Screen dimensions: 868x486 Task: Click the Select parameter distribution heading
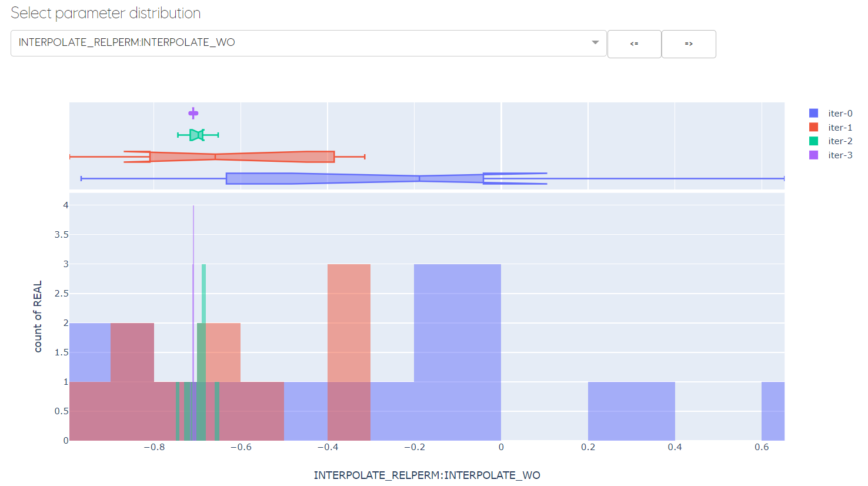[x=106, y=12]
